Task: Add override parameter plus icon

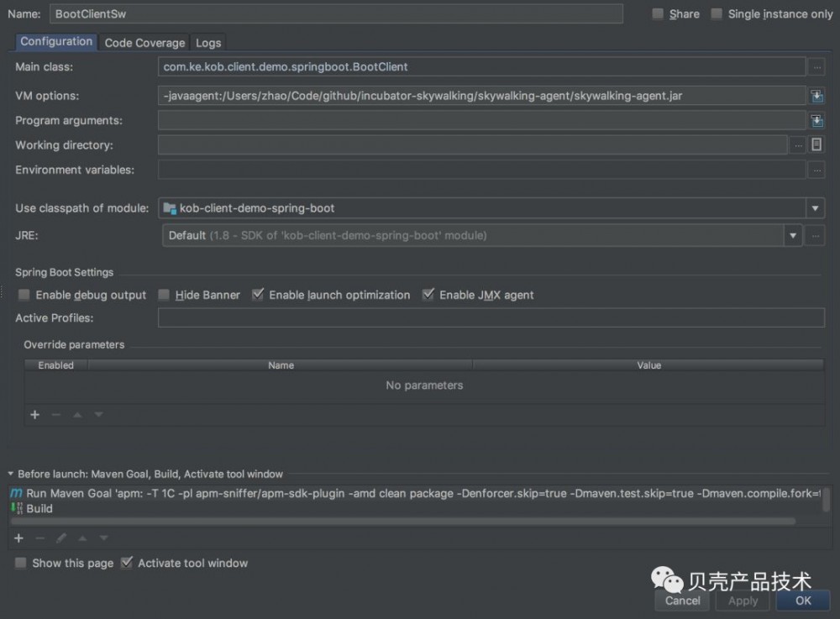Action: 34,415
